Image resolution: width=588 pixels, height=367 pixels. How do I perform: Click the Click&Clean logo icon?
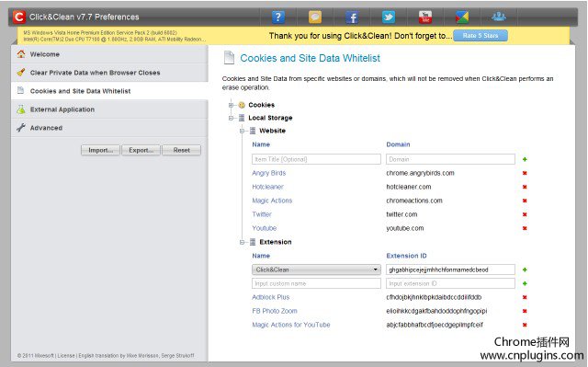click(x=19, y=17)
